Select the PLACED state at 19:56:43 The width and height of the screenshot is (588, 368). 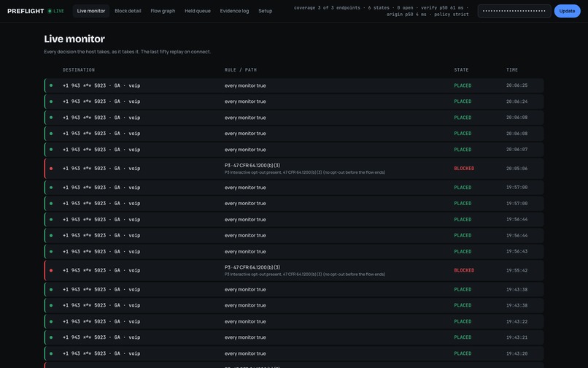pyautogui.click(x=463, y=252)
